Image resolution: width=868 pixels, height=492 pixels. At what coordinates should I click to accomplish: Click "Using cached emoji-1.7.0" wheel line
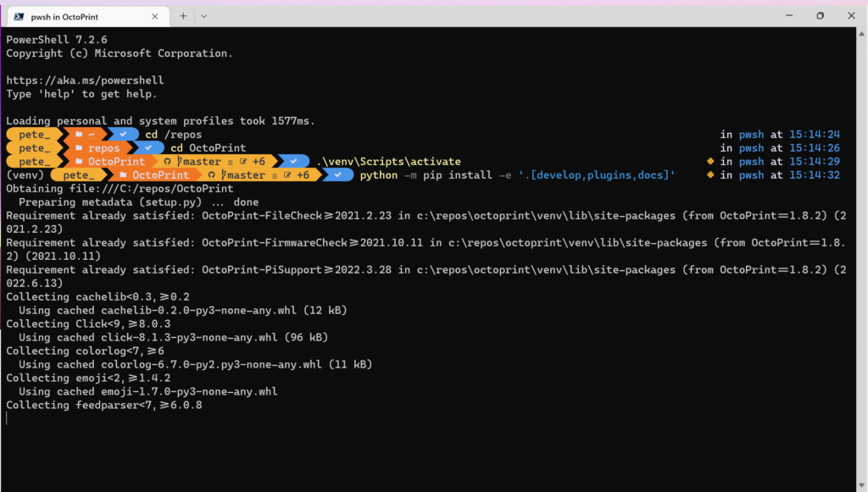(x=147, y=391)
